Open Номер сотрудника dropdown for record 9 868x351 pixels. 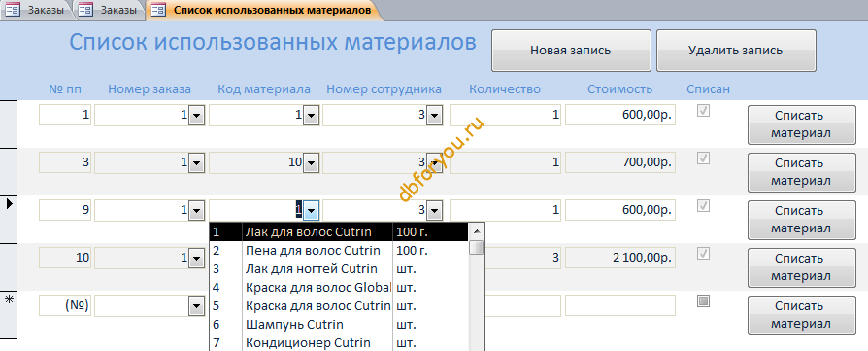[x=434, y=211]
